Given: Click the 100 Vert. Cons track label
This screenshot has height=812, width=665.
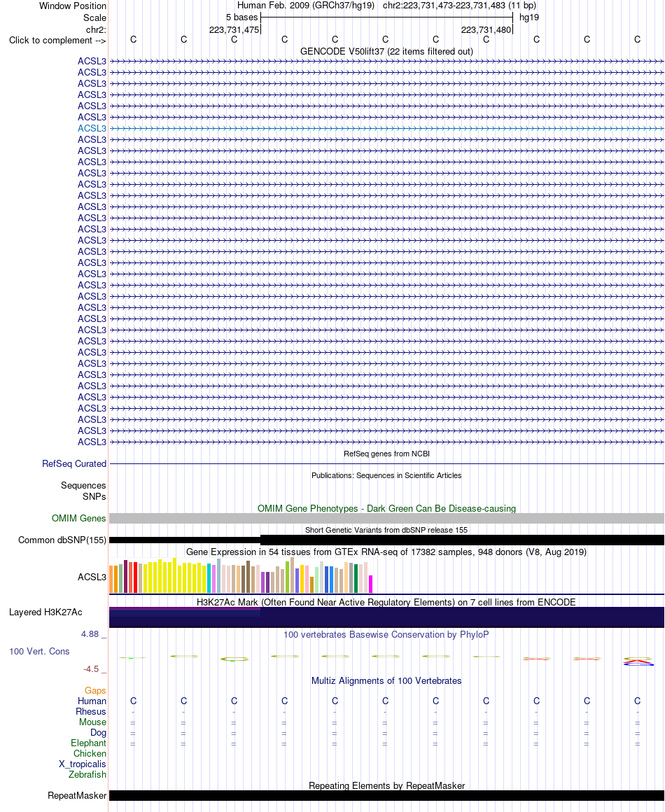Looking at the screenshot, I should 39,652.
